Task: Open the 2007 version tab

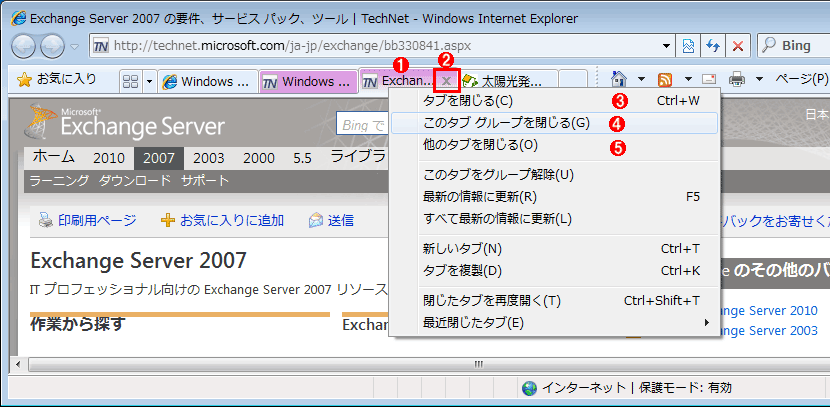Action: pyautogui.click(x=159, y=158)
